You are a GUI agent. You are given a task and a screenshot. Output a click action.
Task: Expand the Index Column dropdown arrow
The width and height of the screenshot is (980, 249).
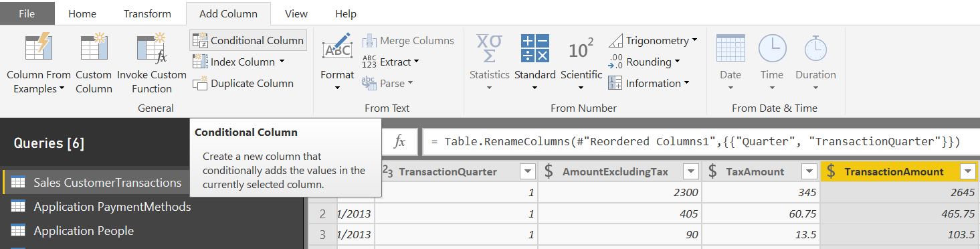tap(282, 62)
